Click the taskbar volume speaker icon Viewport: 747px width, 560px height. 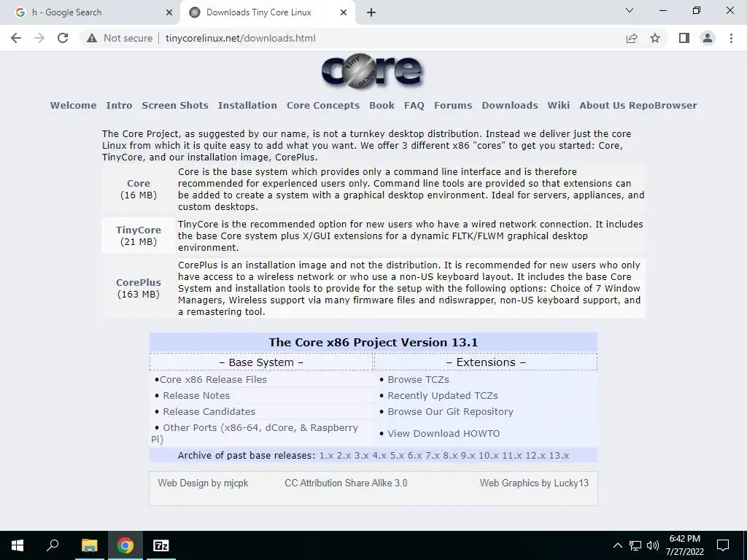(653, 545)
